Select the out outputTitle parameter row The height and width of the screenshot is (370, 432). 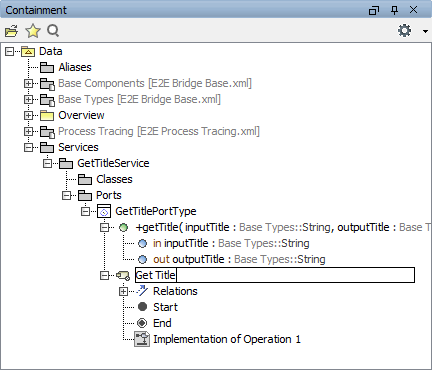tap(239, 259)
